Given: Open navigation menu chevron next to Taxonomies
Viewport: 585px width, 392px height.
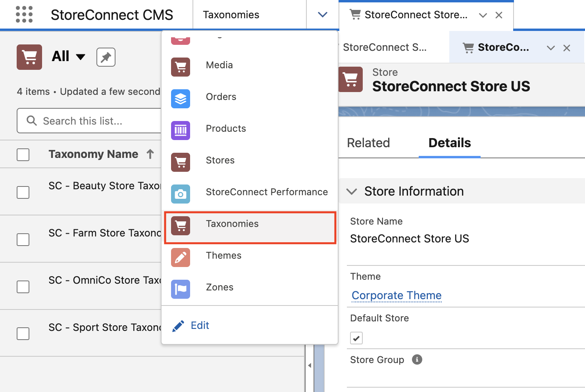Looking at the screenshot, I should pyautogui.click(x=323, y=15).
